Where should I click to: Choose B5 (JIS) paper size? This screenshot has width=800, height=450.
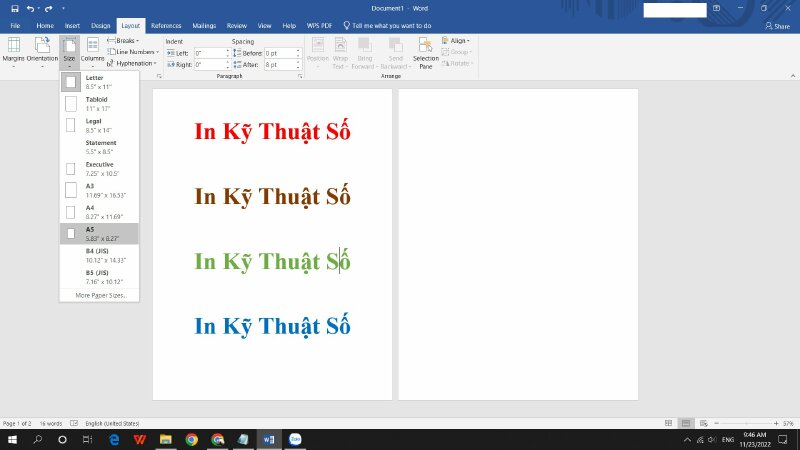(x=99, y=277)
